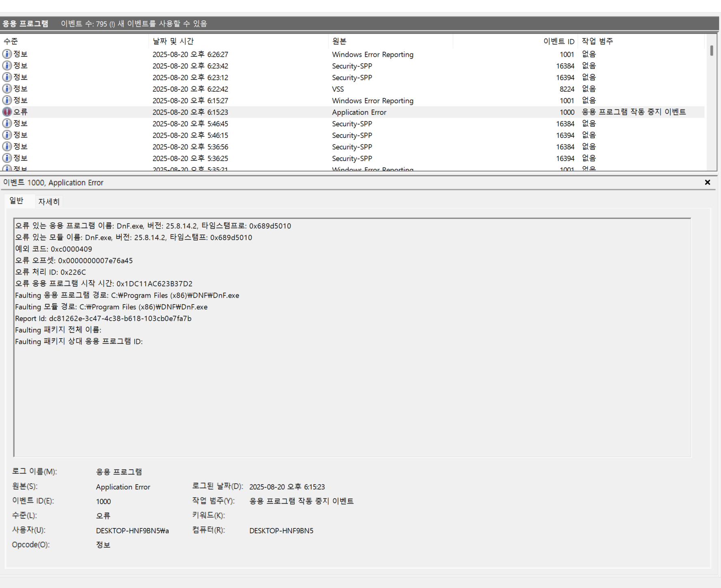The width and height of the screenshot is (721, 588).
Task: Click computer value DESKTOP-HNF9BN5
Action: [281, 530]
